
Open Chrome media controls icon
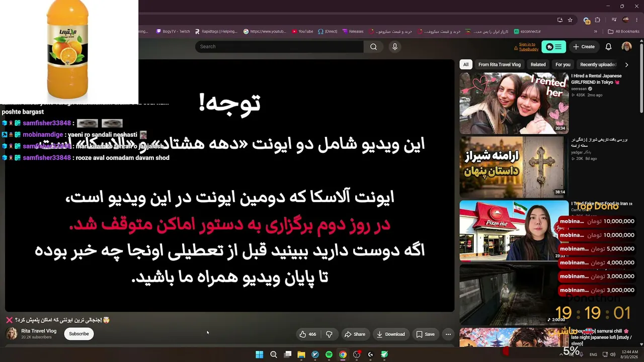click(x=614, y=20)
